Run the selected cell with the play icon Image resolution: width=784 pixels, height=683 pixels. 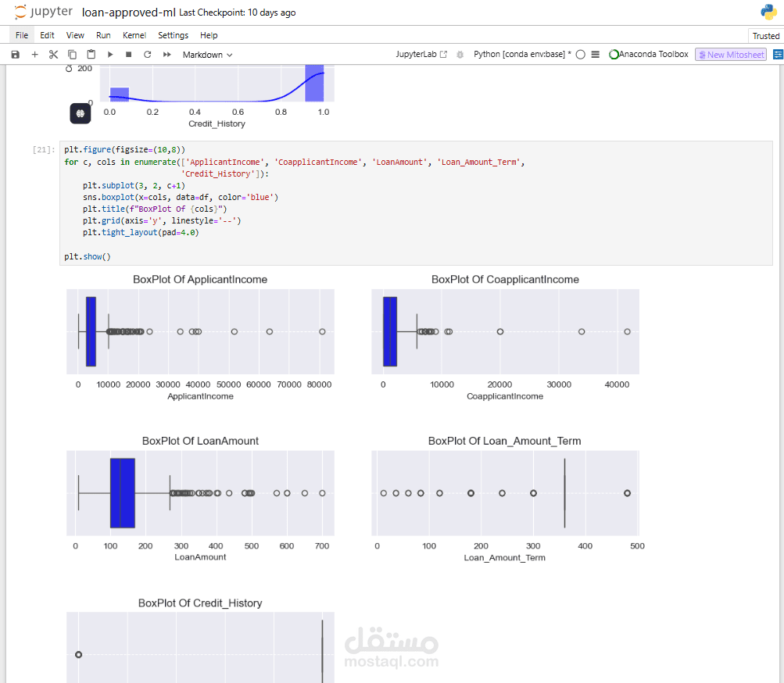coord(110,55)
